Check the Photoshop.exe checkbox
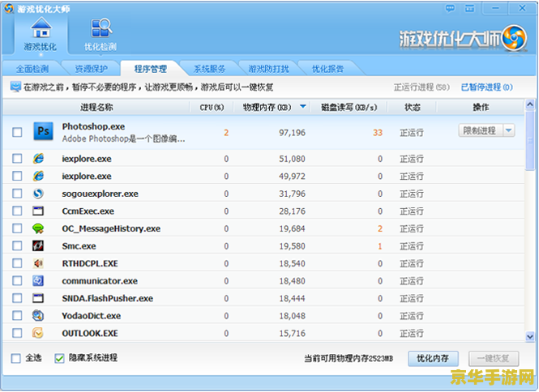Viewport: 539px width, 392px height. [17, 132]
